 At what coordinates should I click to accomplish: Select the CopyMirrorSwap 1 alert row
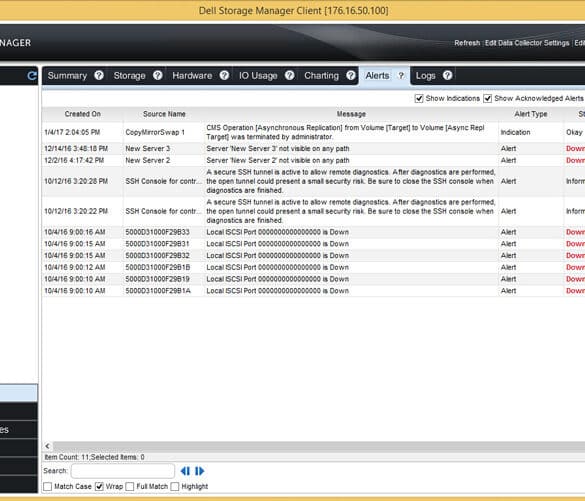pos(313,132)
